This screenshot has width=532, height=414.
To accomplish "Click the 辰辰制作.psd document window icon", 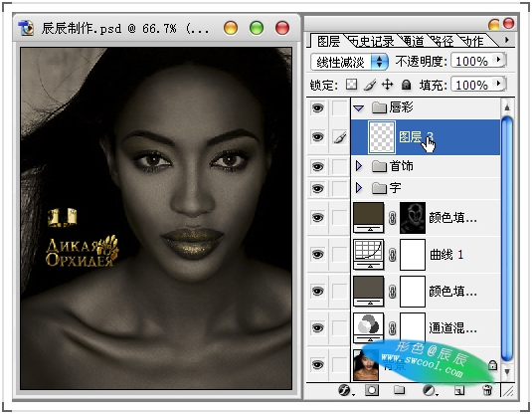I will (26, 28).
